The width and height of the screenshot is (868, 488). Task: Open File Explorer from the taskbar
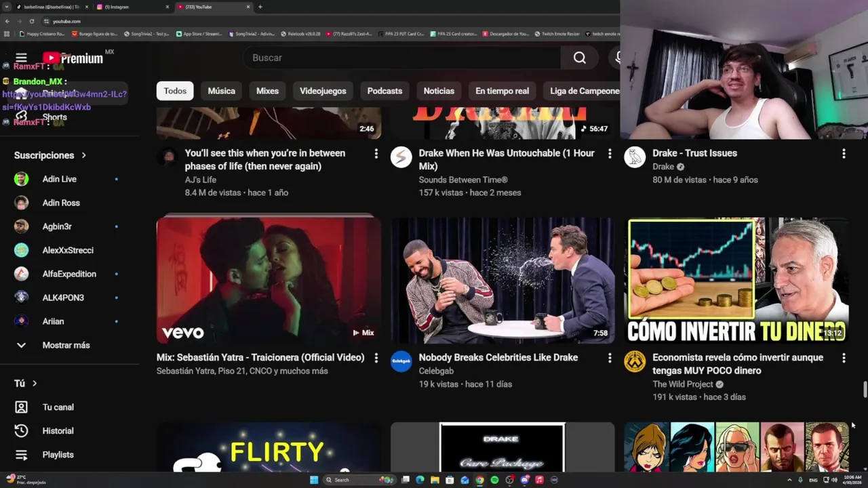pos(435,480)
